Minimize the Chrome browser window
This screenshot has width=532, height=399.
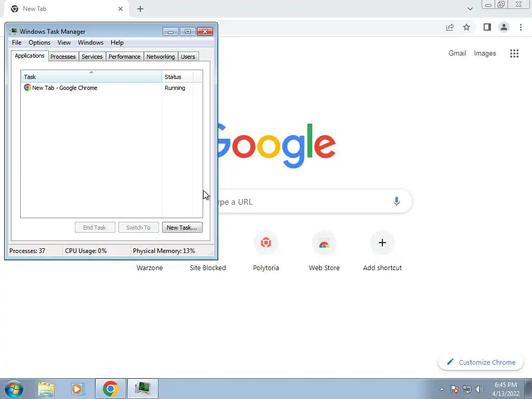pyautogui.click(x=488, y=5)
